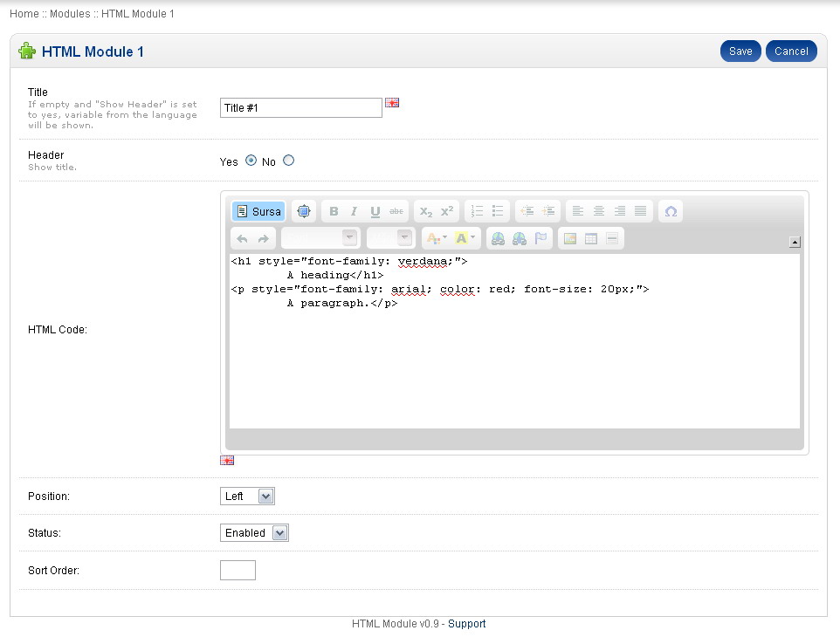
Task: Go to Modules breadcrumb
Action: click(70, 13)
